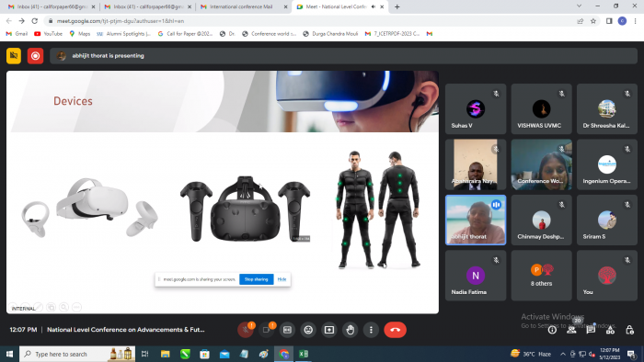This screenshot has height=362, width=644.
Task: Open the meeting details info icon
Action: point(552,330)
